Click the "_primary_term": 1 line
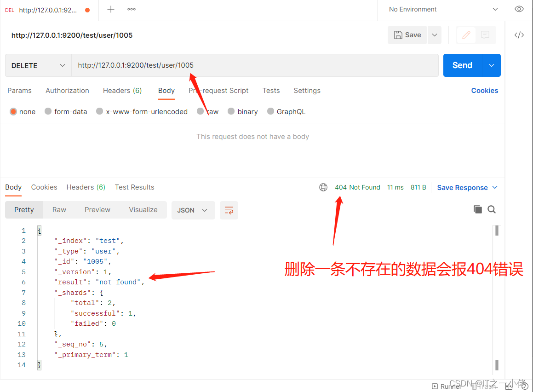533x392 pixels. point(91,355)
